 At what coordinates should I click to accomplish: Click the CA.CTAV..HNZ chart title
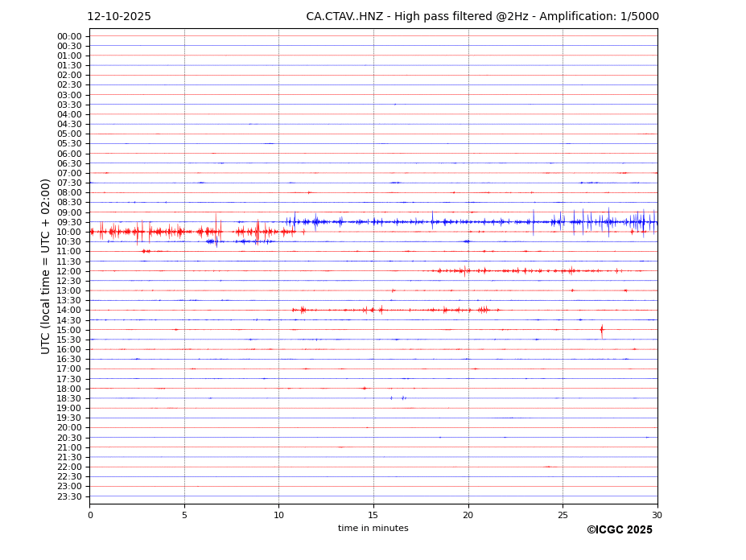[482, 17]
